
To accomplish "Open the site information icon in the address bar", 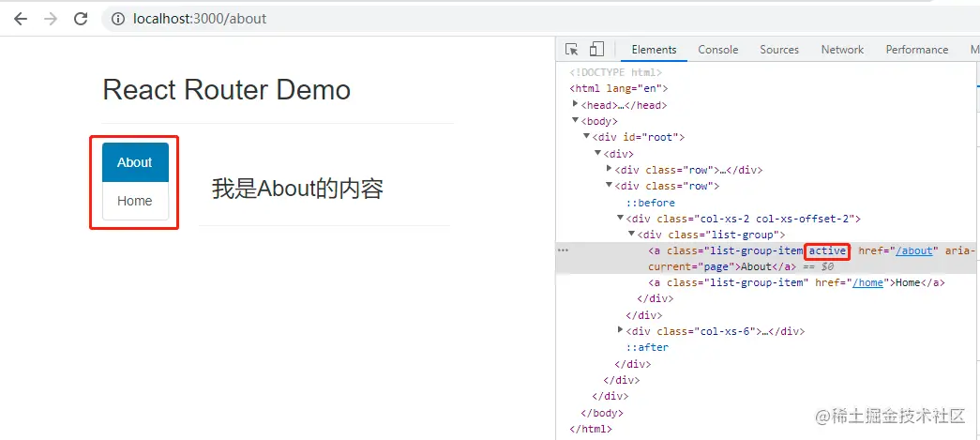I will [117, 19].
